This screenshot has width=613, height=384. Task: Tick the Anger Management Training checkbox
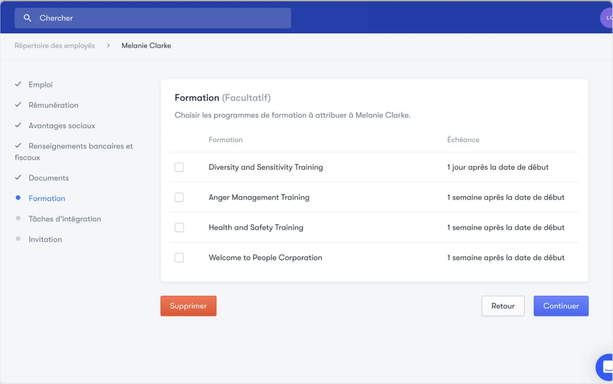[179, 197]
